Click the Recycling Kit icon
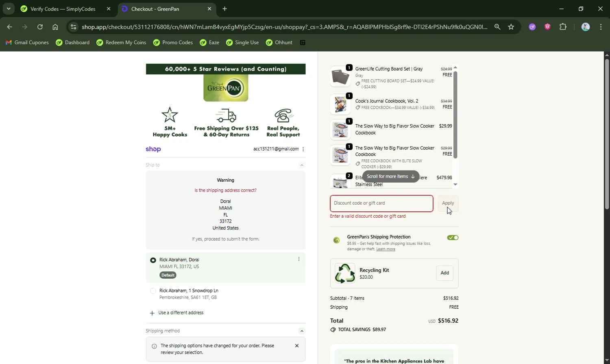This screenshot has height=364, width=610. (x=345, y=273)
